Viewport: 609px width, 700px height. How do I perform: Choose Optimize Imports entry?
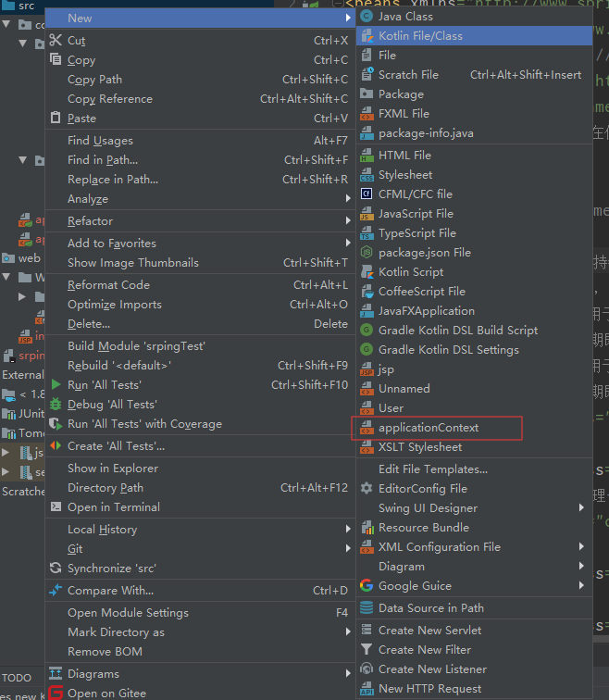click(x=200, y=305)
